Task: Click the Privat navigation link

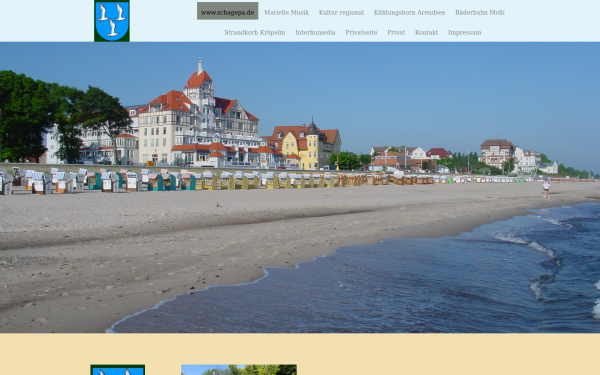Action: coord(396,33)
